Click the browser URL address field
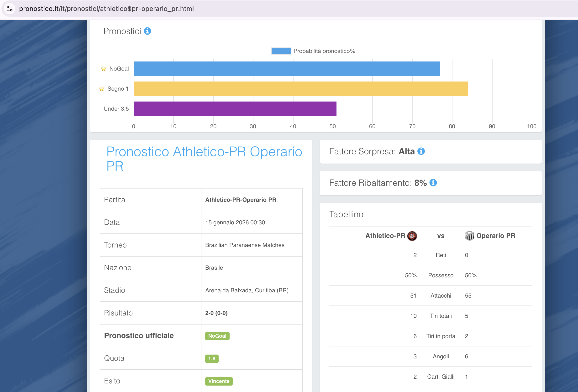This screenshot has width=578, height=392. [106, 9]
